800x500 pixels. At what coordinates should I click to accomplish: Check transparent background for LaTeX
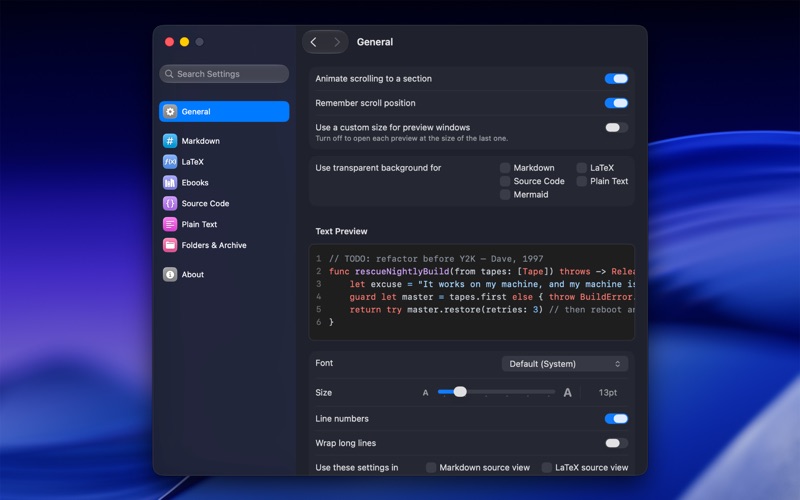tap(582, 168)
